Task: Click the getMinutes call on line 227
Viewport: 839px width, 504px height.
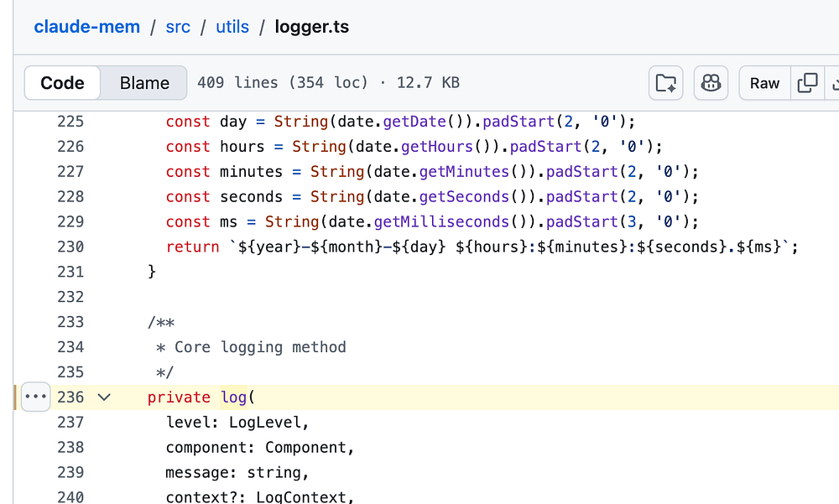Action: click(x=464, y=172)
